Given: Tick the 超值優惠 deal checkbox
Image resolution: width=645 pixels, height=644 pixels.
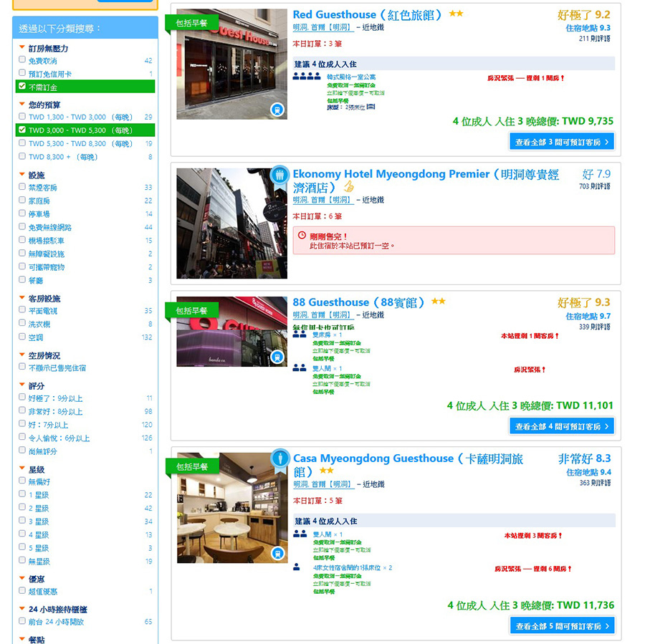Looking at the screenshot, I should tap(22, 590).
